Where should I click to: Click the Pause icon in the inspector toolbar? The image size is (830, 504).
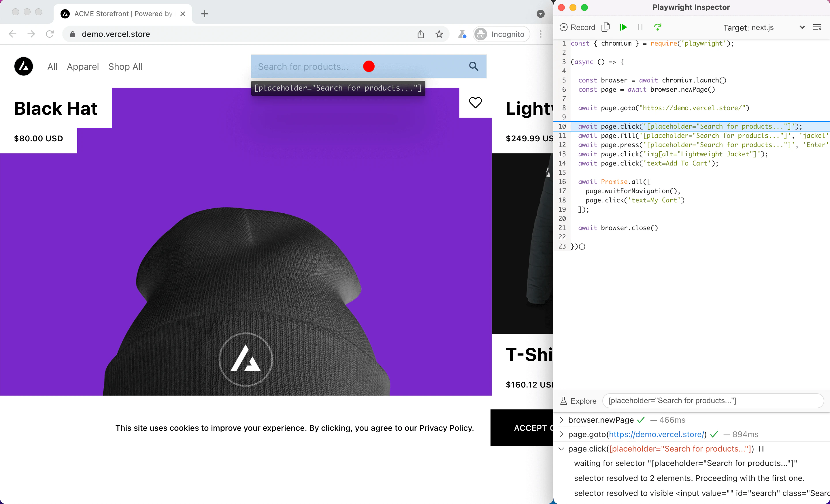640,27
